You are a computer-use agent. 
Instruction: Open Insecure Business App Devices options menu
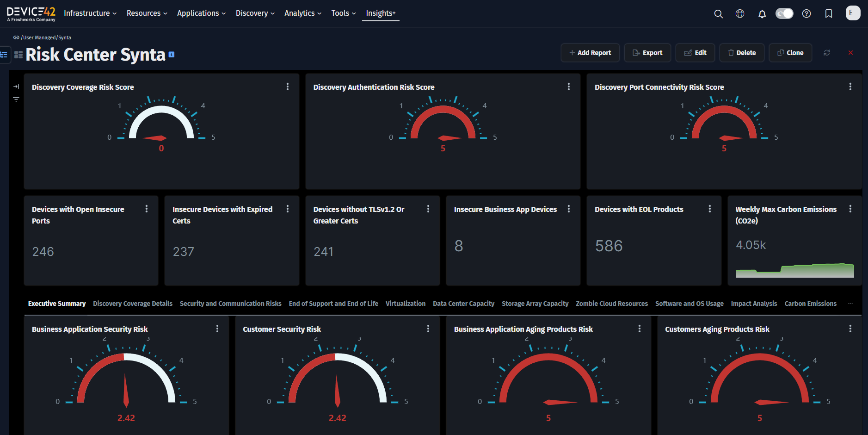coord(569,209)
